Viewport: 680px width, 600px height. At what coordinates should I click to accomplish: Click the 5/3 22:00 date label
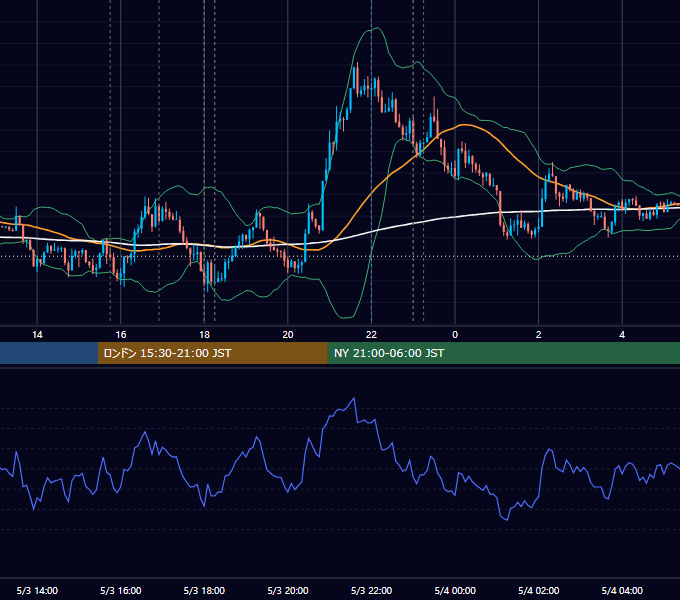coord(371,590)
